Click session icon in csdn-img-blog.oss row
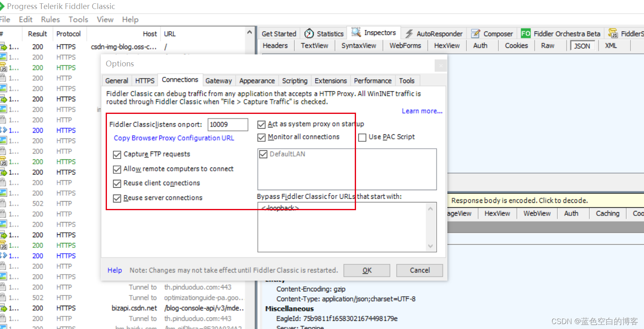 pos(4,47)
